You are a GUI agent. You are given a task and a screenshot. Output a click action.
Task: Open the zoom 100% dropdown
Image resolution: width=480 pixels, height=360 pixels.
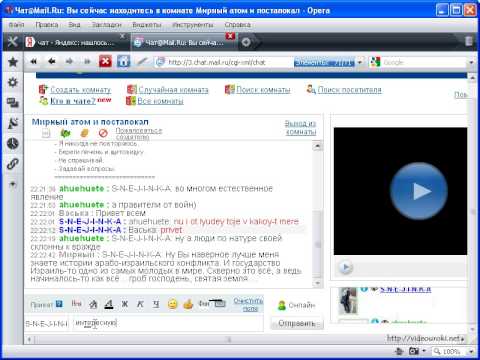click(471, 351)
